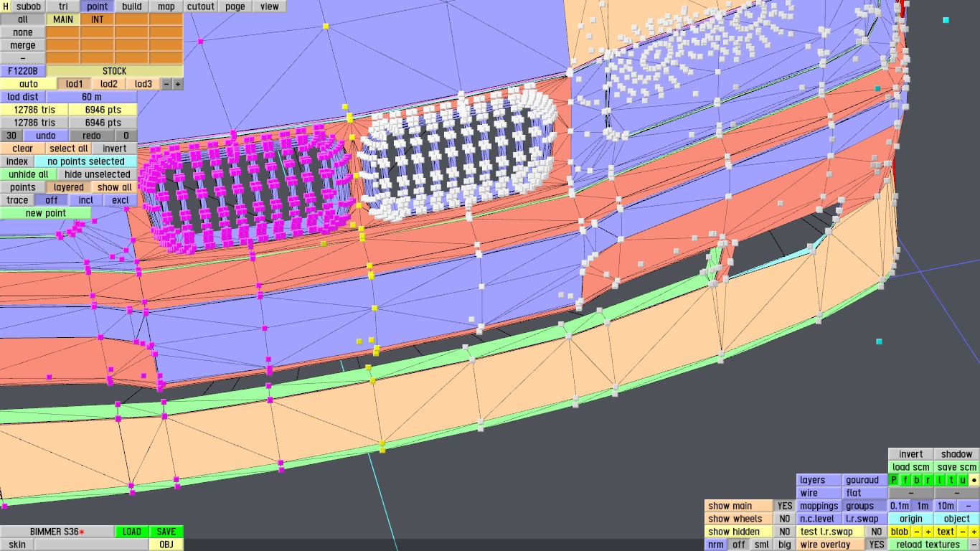Click the lod dist value 60 m
This screenshot has width=980, height=551.
92,97
